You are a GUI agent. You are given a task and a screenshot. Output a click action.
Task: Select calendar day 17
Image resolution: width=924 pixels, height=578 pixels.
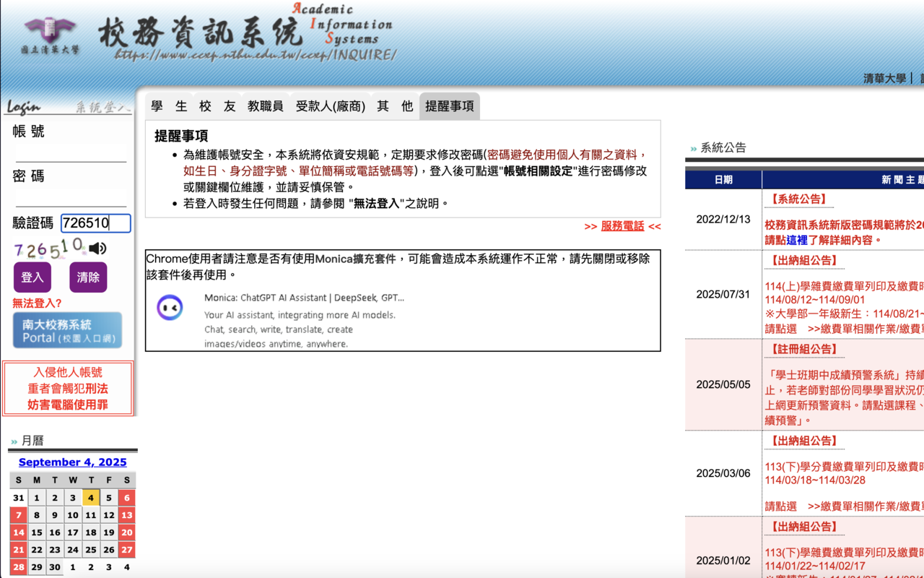click(72, 532)
